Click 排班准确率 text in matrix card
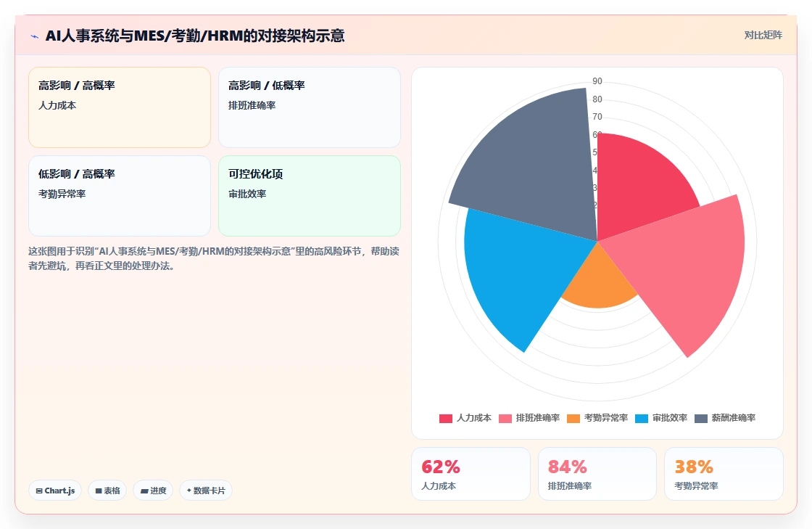 coord(252,105)
